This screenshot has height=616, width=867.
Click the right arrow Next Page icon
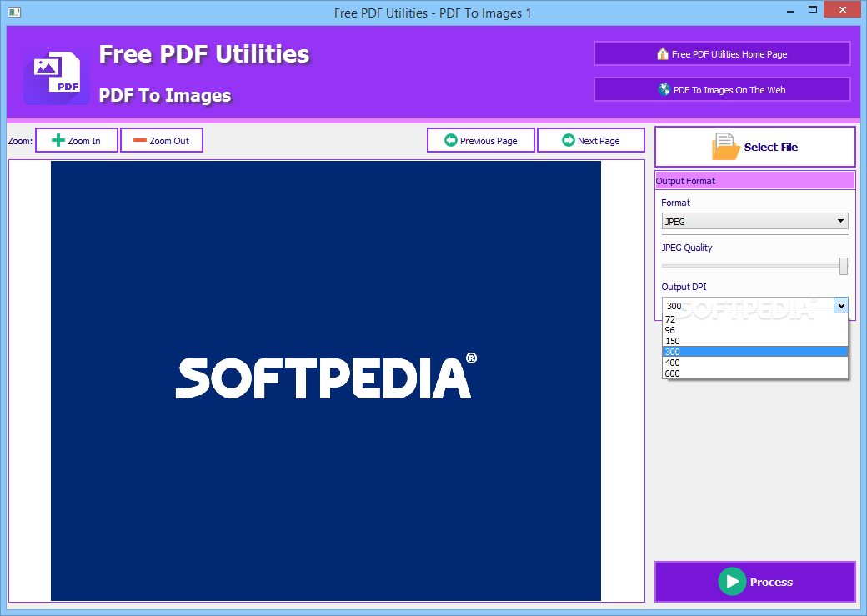(x=569, y=140)
